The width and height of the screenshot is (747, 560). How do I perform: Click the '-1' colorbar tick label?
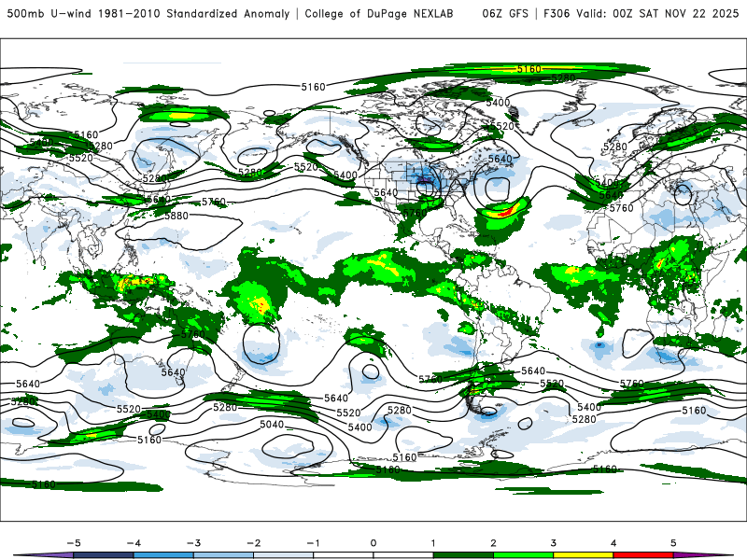pyautogui.click(x=313, y=543)
